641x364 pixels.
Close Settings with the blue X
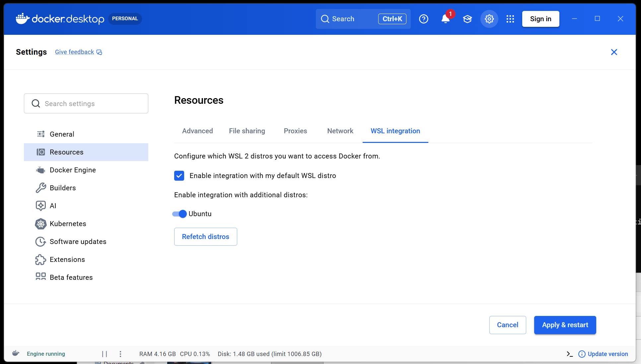click(x=614, y=52)
